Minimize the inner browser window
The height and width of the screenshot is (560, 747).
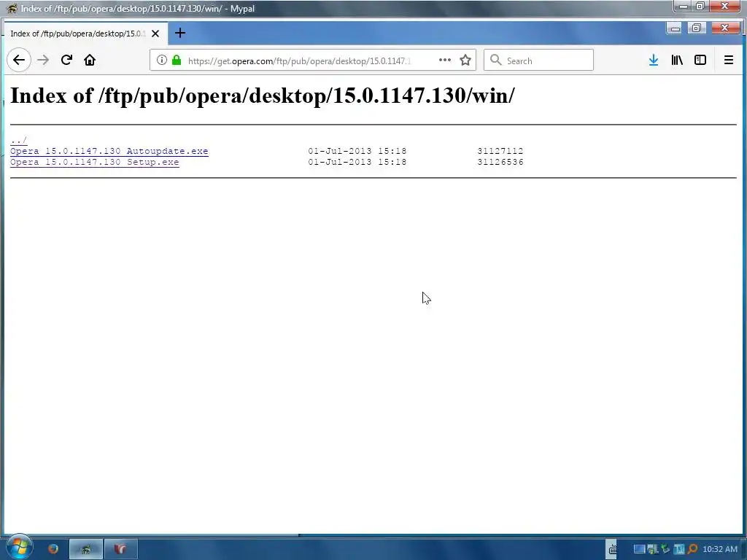676,28
